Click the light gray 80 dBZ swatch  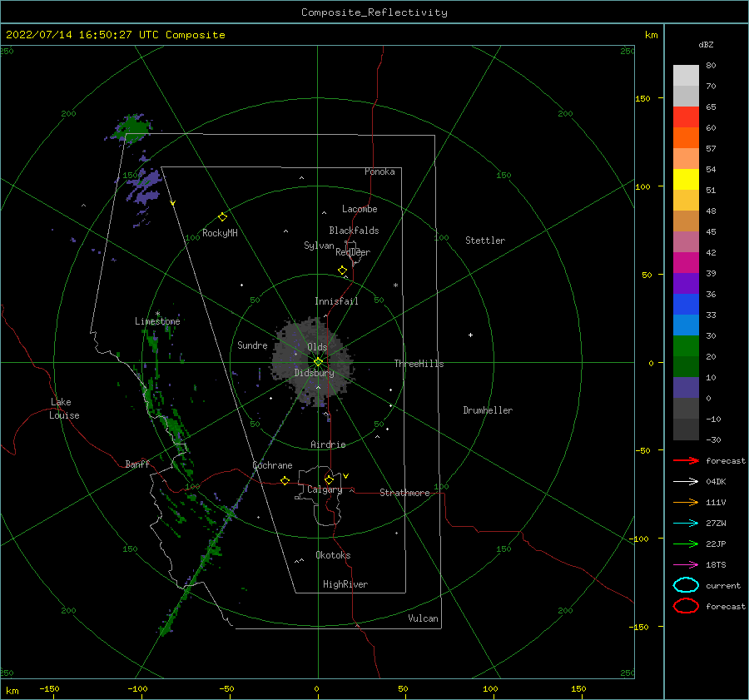point(686,76)
